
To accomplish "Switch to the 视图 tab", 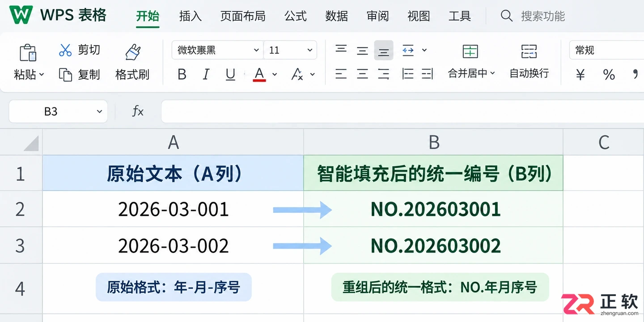I will click(x=419, y=17).
